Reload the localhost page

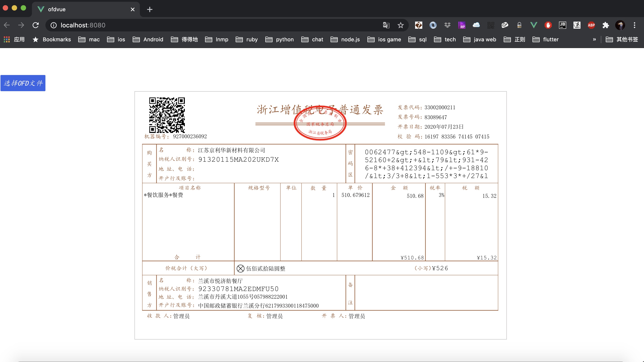point(36,25)
